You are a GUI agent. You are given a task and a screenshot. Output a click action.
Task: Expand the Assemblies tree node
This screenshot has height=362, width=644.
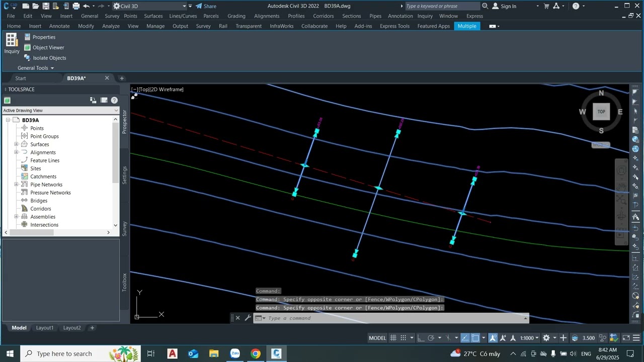[16, 217]
